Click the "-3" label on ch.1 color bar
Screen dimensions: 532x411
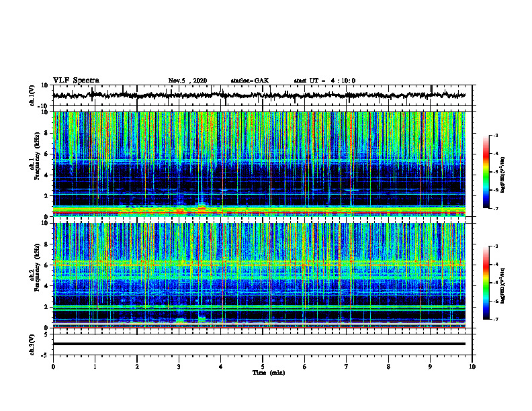pyautogui.click(x=496, y=135)
